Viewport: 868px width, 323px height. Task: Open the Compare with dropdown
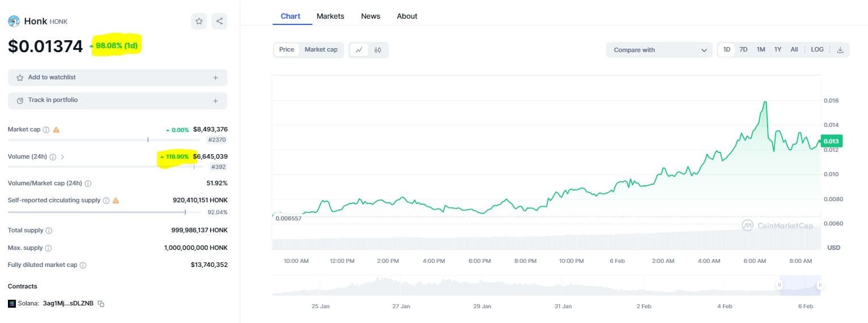click(659, 50)
